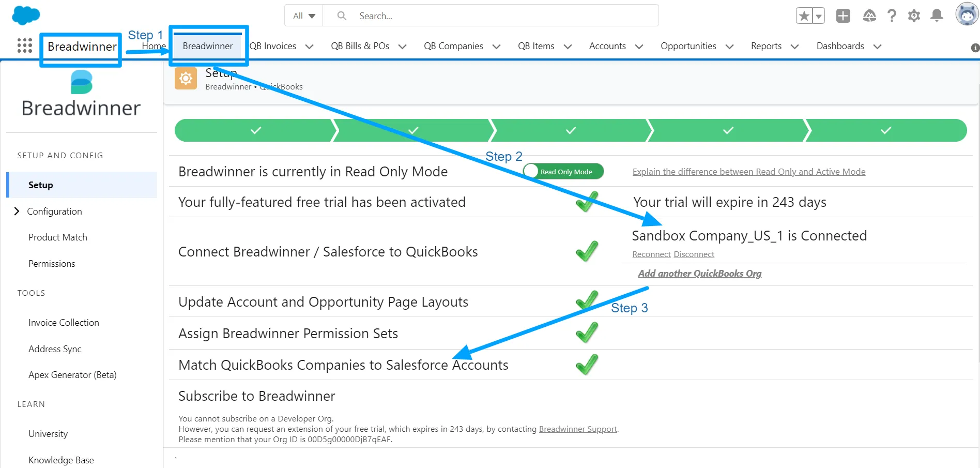The image size is (980, 468).
Task: Expand the Opportunities tab menu chevron
Action: 730,47
